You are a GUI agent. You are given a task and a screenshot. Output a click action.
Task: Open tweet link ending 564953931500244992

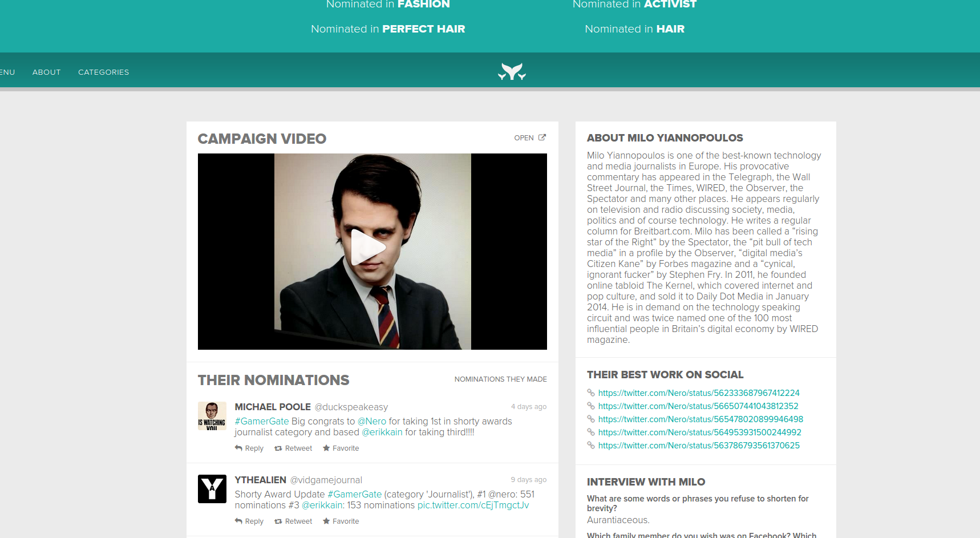click(x=700, y=432)
